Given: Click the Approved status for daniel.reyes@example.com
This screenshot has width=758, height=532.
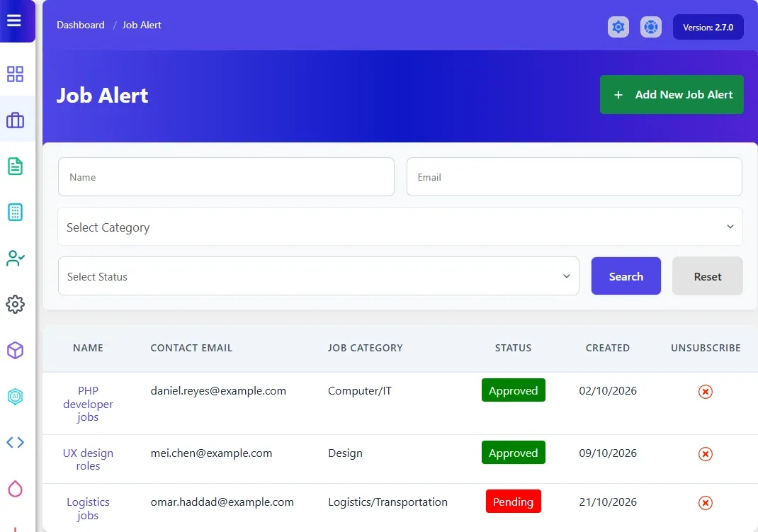Looking at the screenshot, I should click(514, 390).
